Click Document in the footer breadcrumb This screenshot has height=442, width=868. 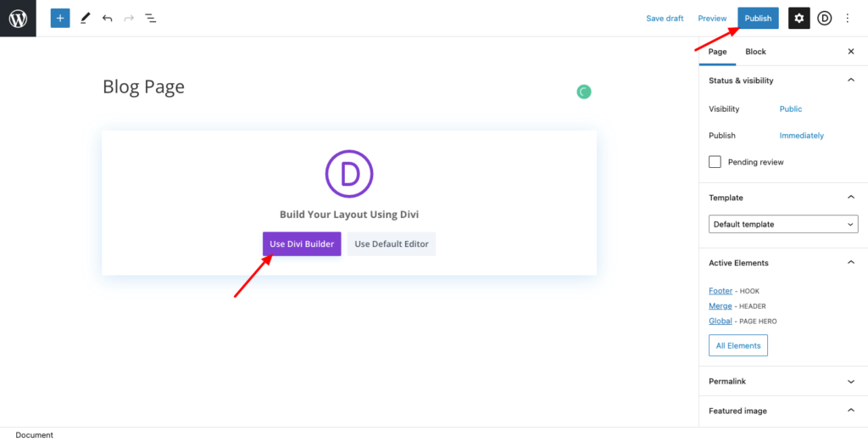coord(34,435)
